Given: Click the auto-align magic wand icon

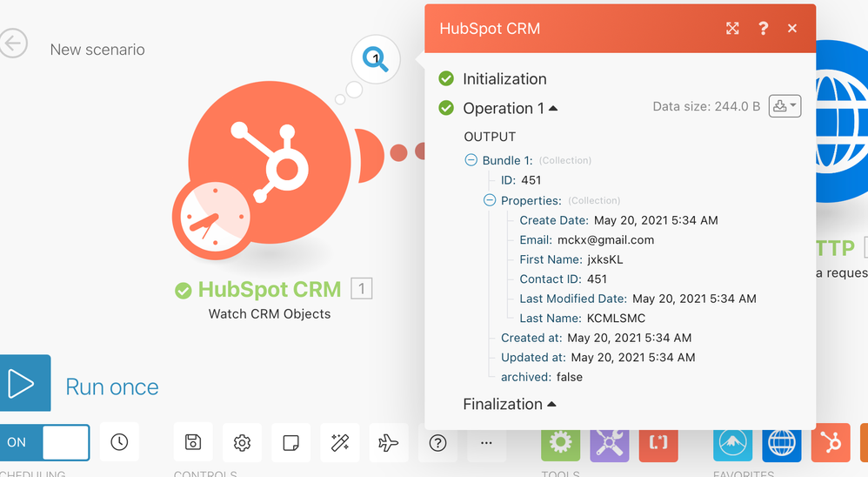Looking at the screenshot, I should click(340, 442).
